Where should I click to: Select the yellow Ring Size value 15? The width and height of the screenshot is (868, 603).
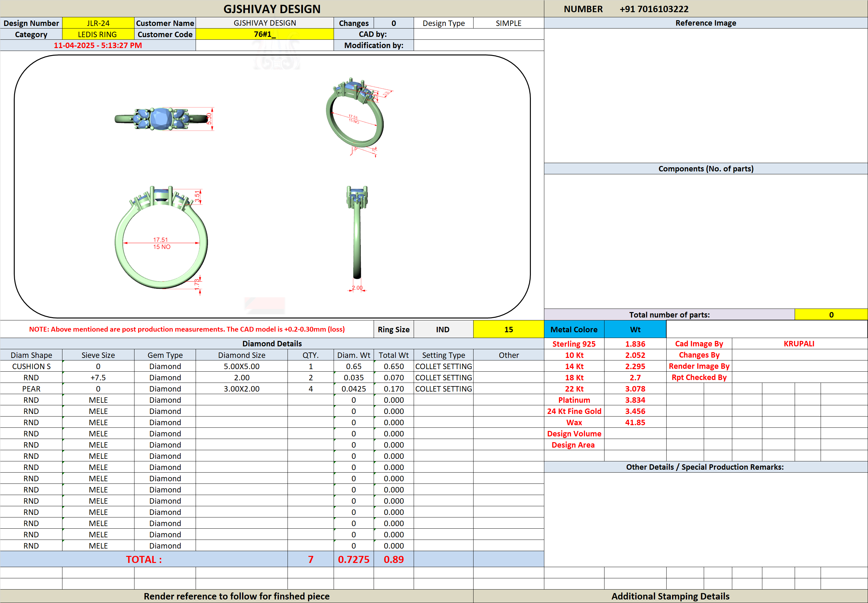tap(508, 329)
